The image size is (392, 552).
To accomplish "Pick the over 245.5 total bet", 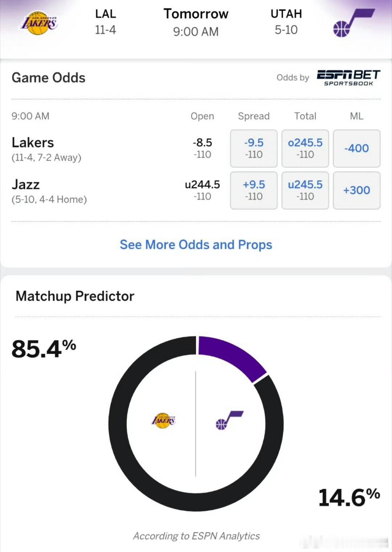I will click(x=305, y=149).
